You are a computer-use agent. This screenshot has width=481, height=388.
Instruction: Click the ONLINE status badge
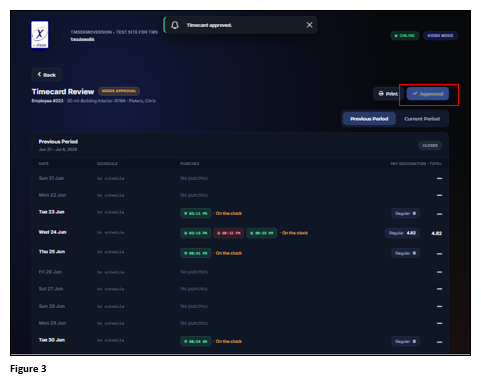[x=405, y=35]
